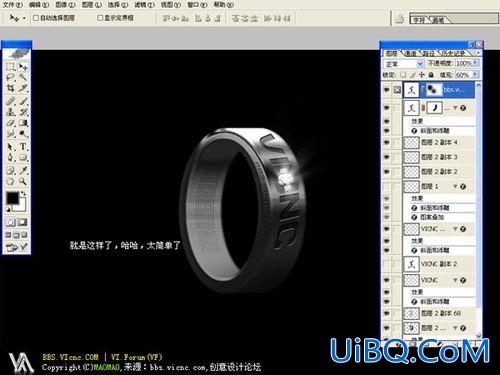Open the opacity 100% slider arrow
This screenshot has width=500, height=375.
[x=476, y=63]
